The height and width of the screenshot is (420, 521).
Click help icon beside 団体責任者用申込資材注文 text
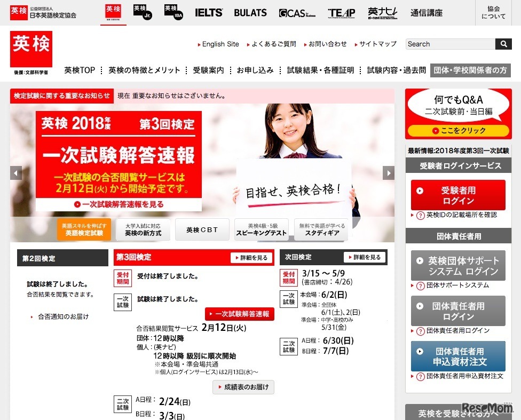point(420,376)
